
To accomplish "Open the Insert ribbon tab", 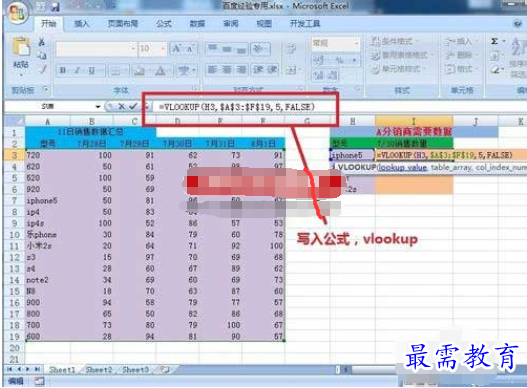I will 81,23.
